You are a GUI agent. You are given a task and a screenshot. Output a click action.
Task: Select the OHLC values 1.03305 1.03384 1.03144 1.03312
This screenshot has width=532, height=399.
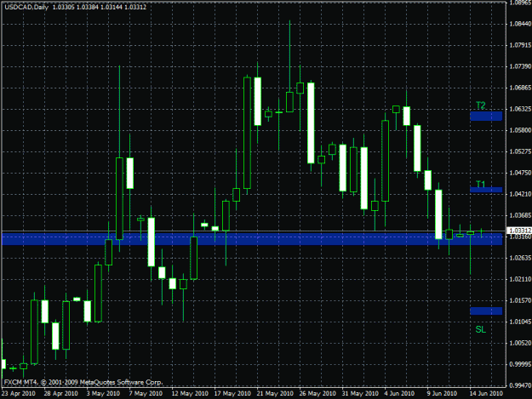(x=100, y=7)
